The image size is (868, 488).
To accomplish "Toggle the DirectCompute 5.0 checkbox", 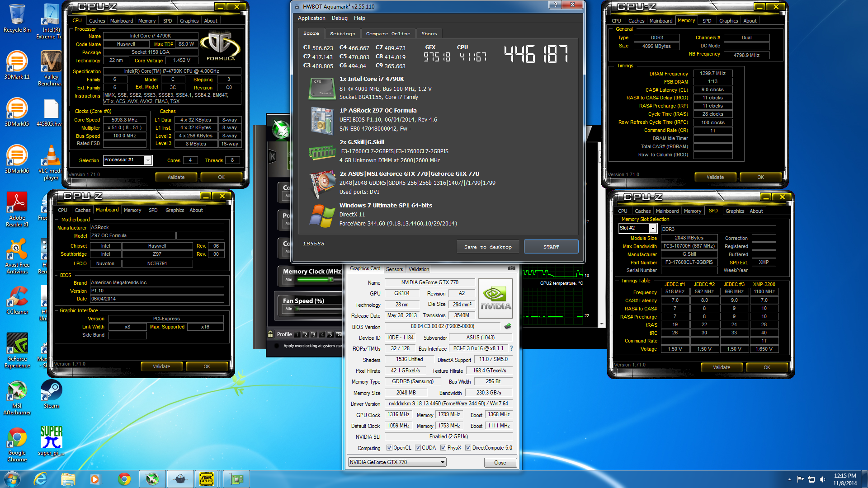I will 468,448.
